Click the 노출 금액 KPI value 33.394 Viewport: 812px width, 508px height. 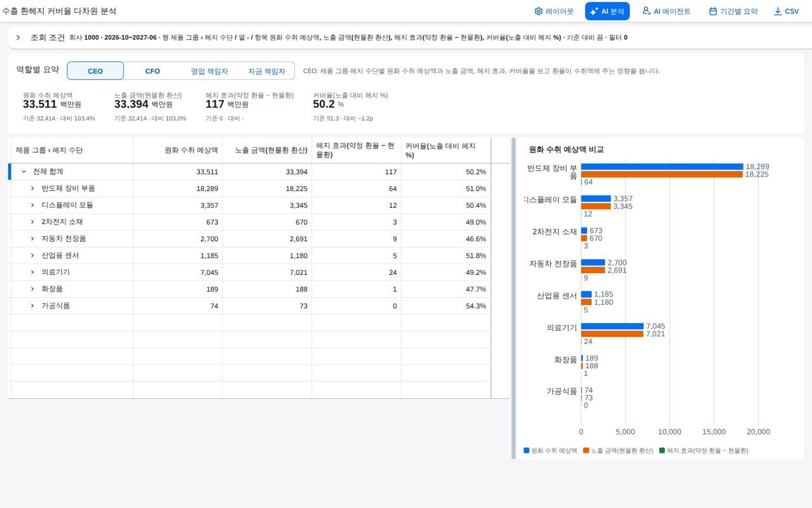point(131,104)
